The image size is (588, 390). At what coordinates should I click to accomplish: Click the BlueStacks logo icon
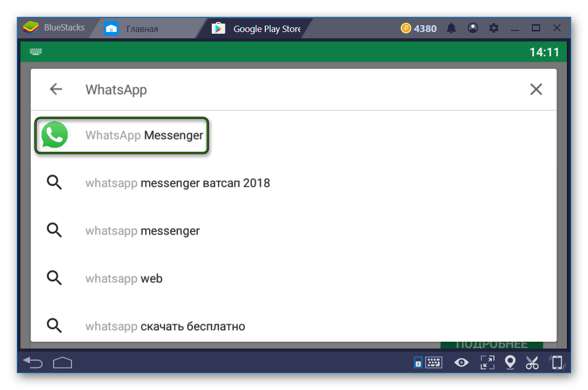[x=30, y=28]
